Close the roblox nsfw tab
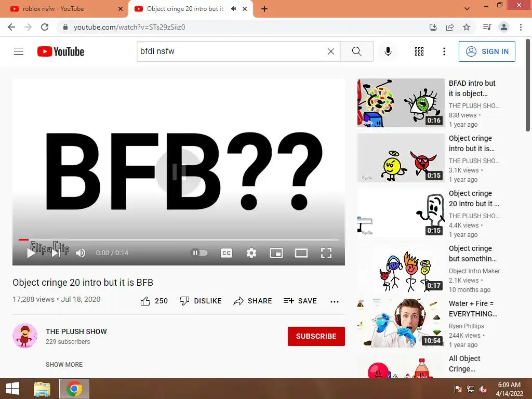Image resolution: width=532 pixels, height=399 pixels. tap(120, 9)
